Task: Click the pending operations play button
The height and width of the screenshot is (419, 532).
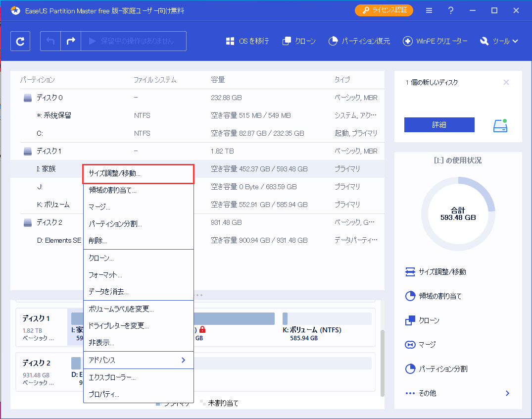Action: click(133, 41)
